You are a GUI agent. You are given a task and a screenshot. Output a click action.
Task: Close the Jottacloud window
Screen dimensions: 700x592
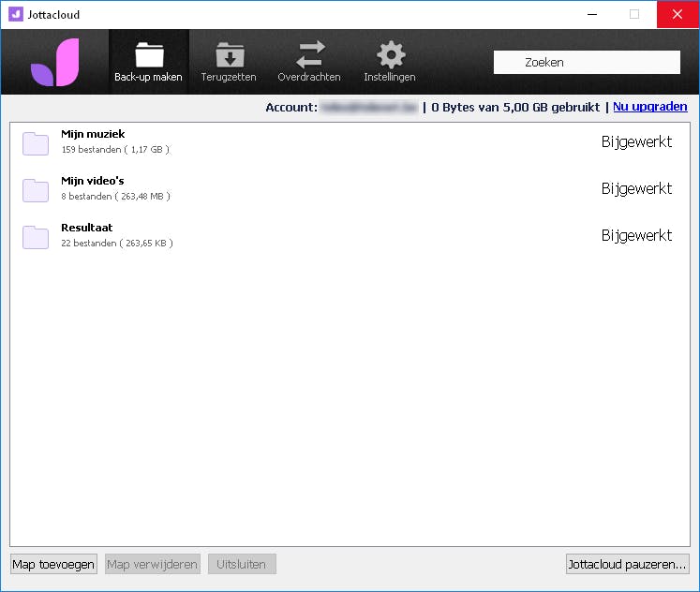pyautogui.click(x=678, y=14)
